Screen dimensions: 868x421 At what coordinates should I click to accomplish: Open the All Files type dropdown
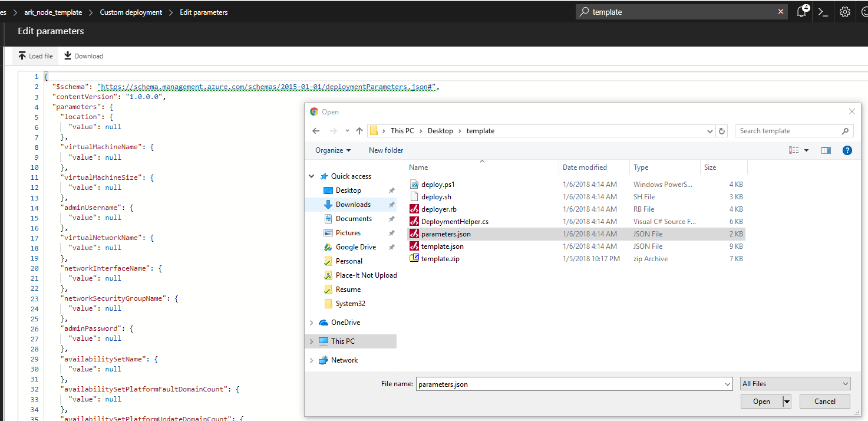[x=795, y=384]
